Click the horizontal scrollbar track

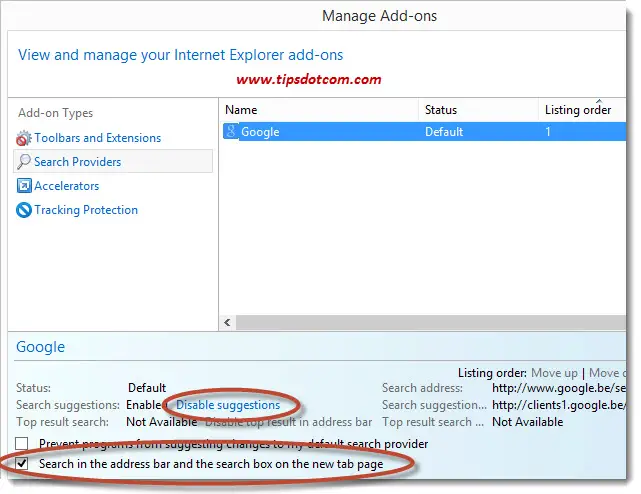coord(430,322)
